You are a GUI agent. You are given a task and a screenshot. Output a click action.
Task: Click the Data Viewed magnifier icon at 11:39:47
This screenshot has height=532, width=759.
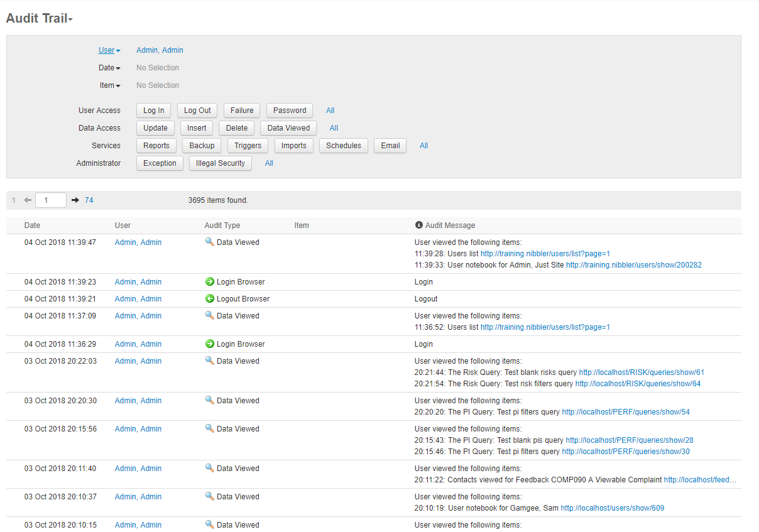pos(210,242)
